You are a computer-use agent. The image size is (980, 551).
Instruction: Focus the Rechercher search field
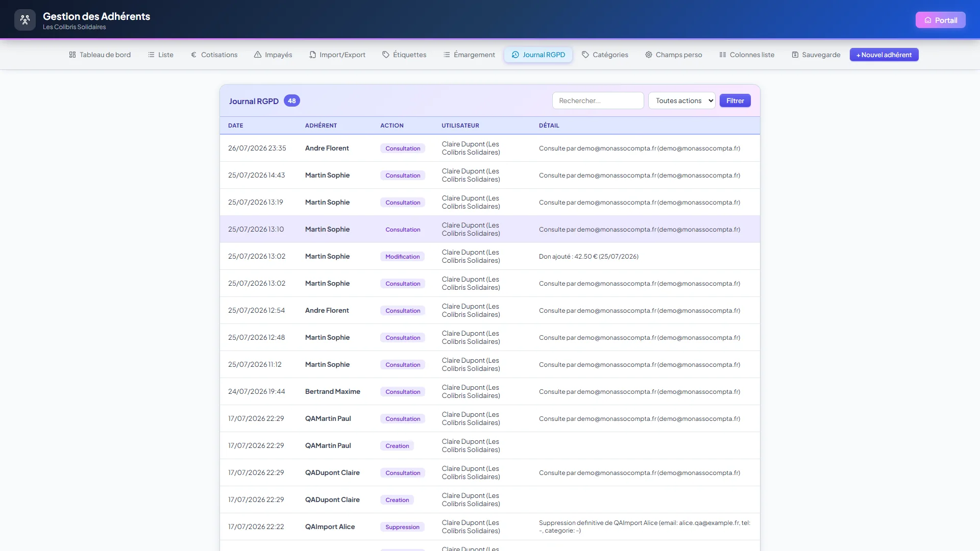click(598, 101)
